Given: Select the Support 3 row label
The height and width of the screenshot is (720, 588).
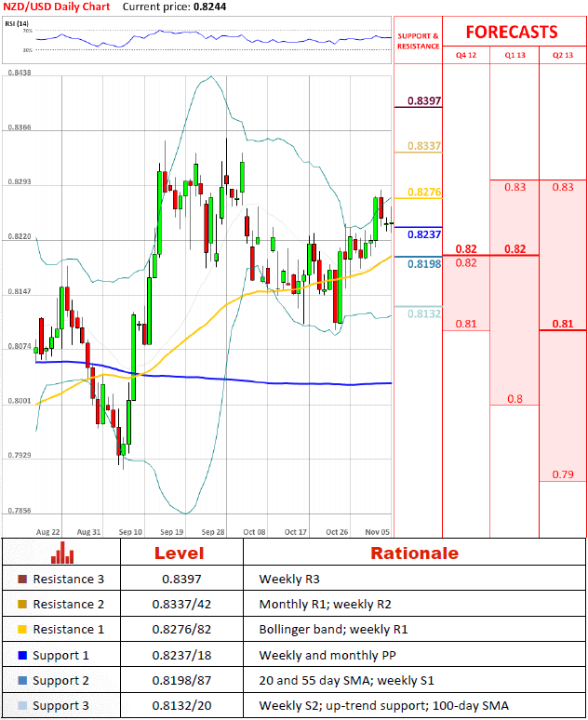Looking at the screenshot, I should pyautogui.click(x=60, y=706).
